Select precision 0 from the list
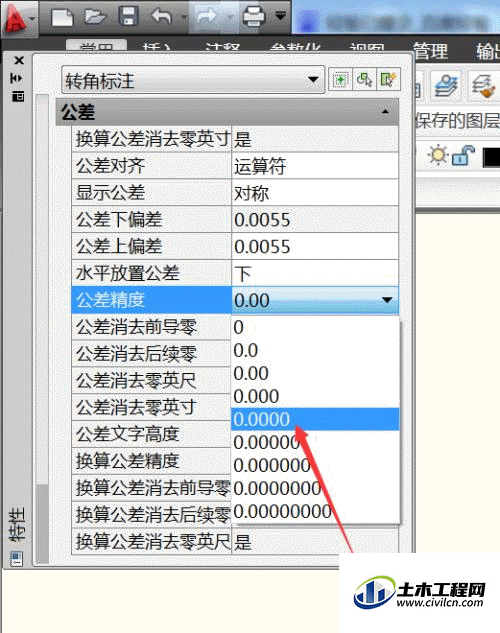 click(x=315, y=327)
